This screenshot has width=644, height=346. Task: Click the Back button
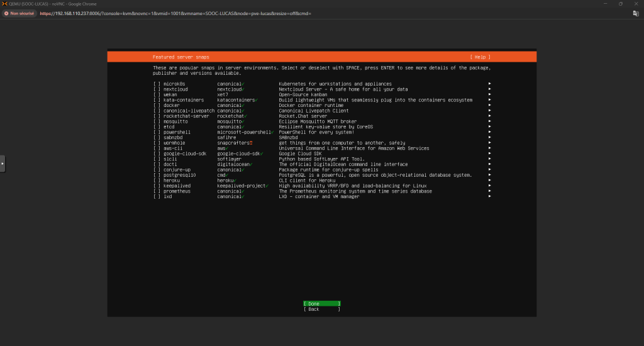click(321, 310)
